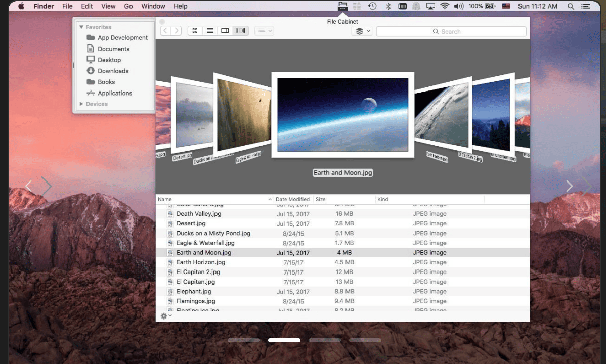Screen dimensions: 606x364
Task: Open the gear action menu
Action: 166,315
